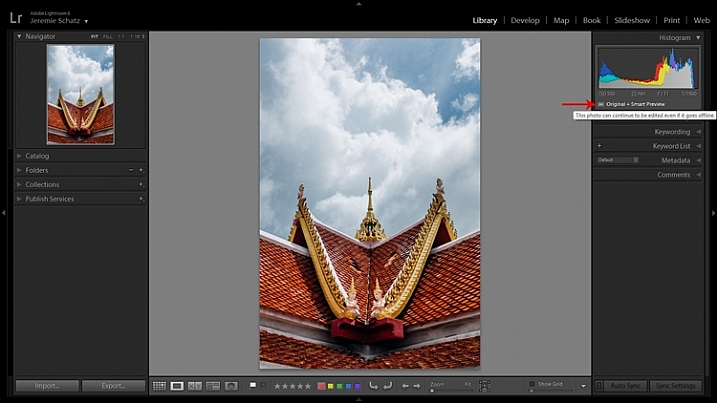Image resolution: width=717 pixels, height=403 pixels.
Task: Remove folder using the minus icon
Action: click(131, 170)
